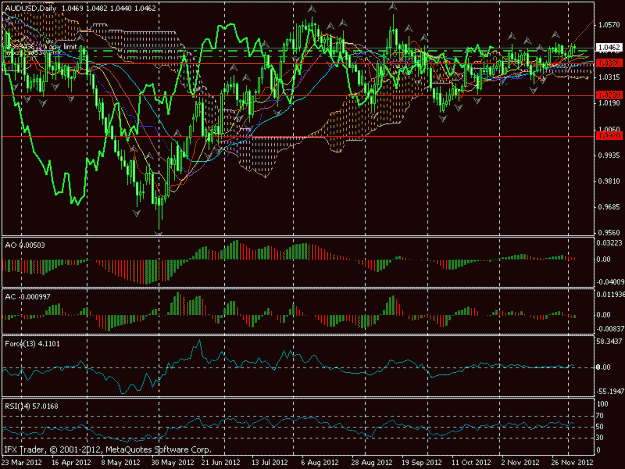This screenshot has height=469, width=625.
Task: Click the 28 Aug 2012 date label
Action: pos(371,462)
